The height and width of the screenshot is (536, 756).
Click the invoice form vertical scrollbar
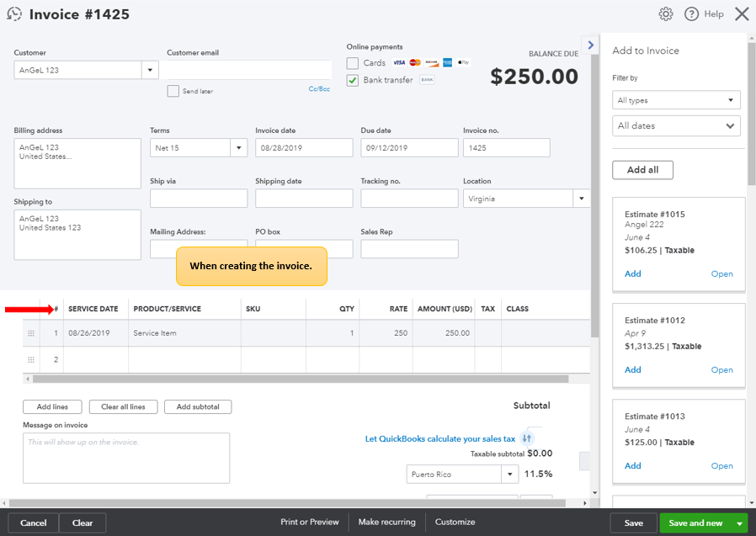(x=595, y=195)
